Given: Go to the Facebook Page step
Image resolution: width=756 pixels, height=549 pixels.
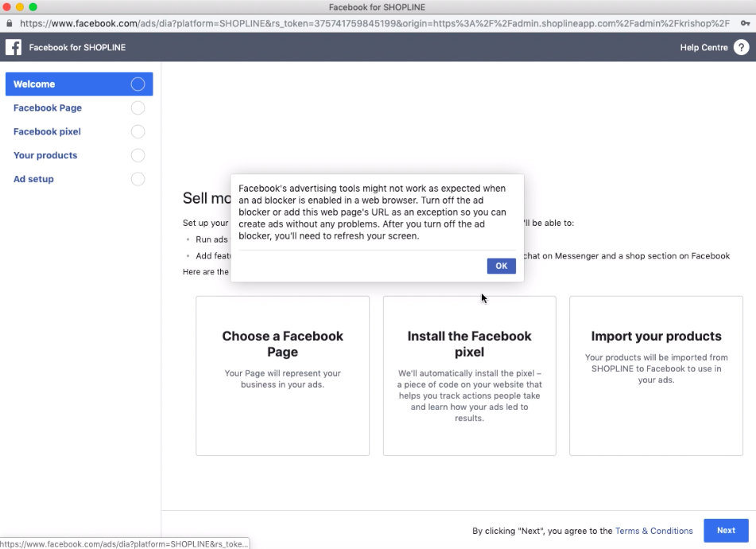Looking at the screenshot, I should pyautogui.click(x=79, y=107).
